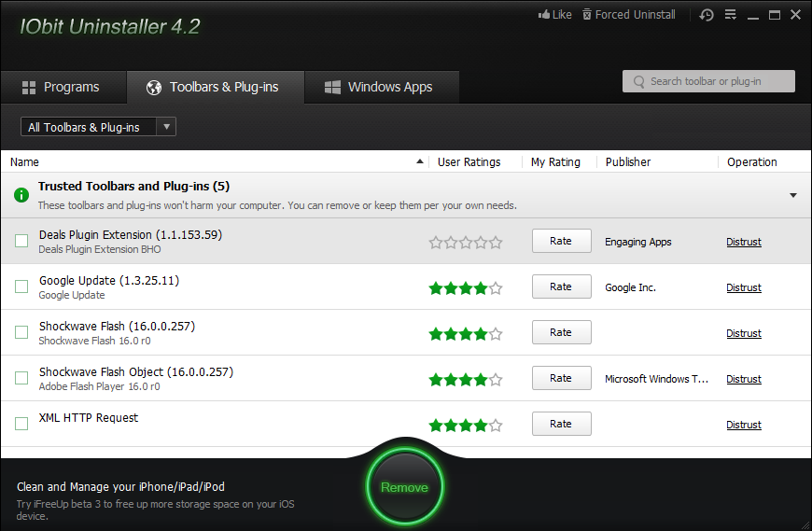Switch to Toolbars & Plug-ins tab

click(x=215, y=87)
